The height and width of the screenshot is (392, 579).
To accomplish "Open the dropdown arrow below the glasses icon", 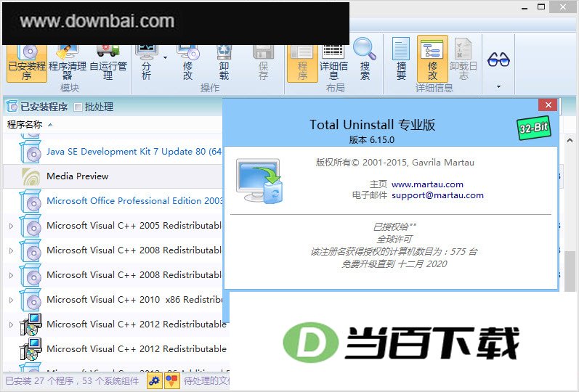I will click(498, 86).
